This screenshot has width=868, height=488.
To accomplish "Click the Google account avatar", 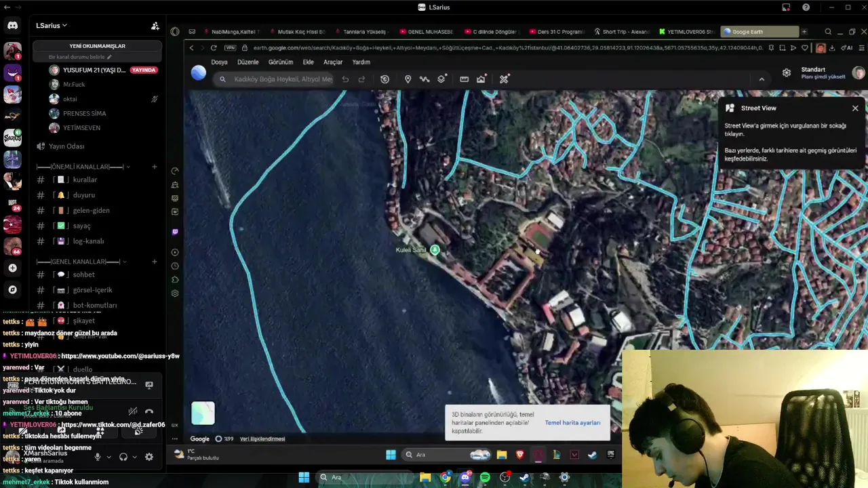I will pos(859,73).
